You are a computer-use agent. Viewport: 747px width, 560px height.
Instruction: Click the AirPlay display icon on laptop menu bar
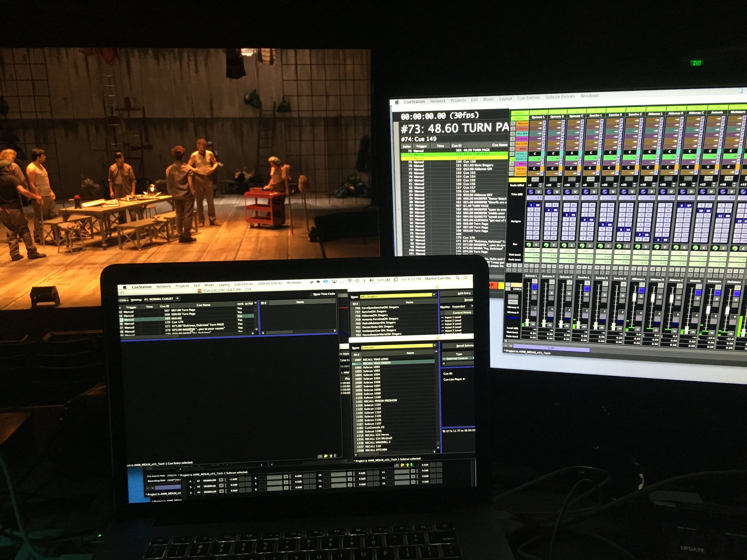(334, 281)
